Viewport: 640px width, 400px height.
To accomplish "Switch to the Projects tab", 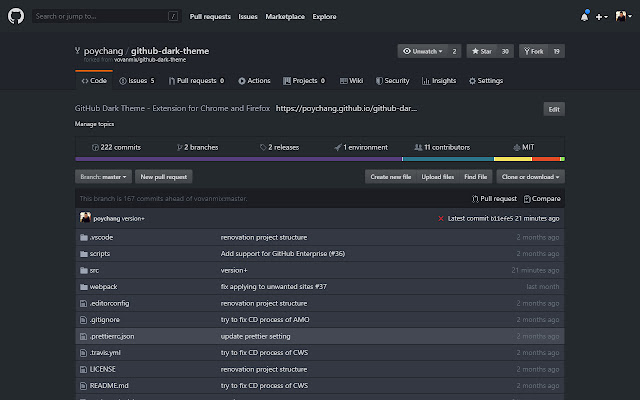I will [x=304, y=81].
